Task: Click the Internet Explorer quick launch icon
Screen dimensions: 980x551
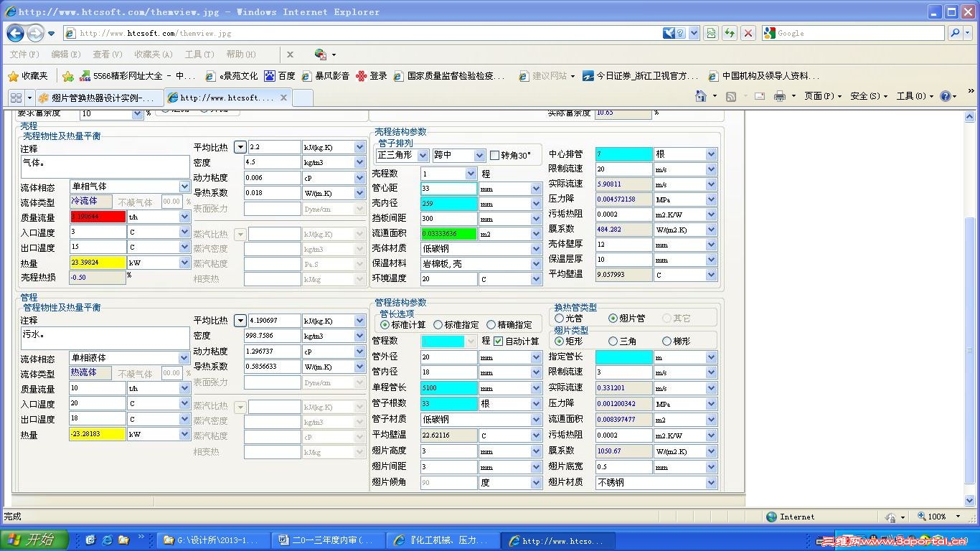Action: click(x=107, y=540)
